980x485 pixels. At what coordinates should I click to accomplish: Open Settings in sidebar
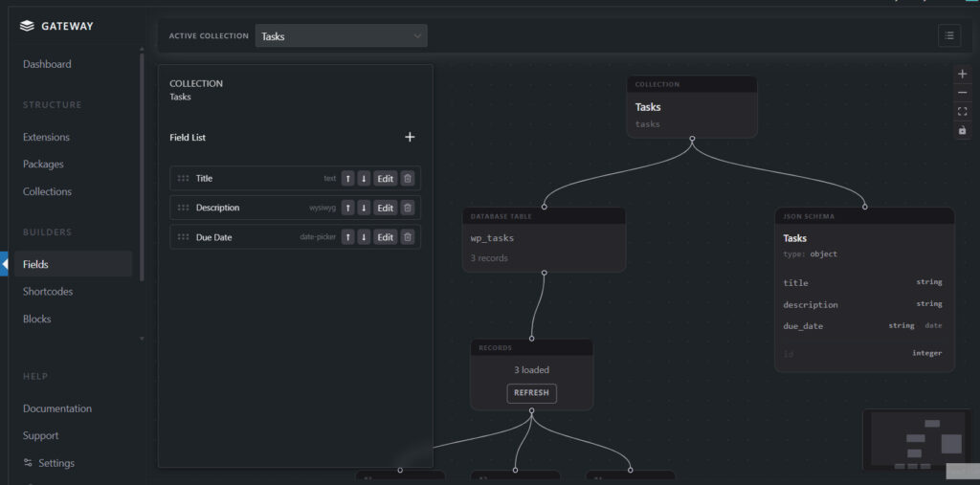point(56,463)
